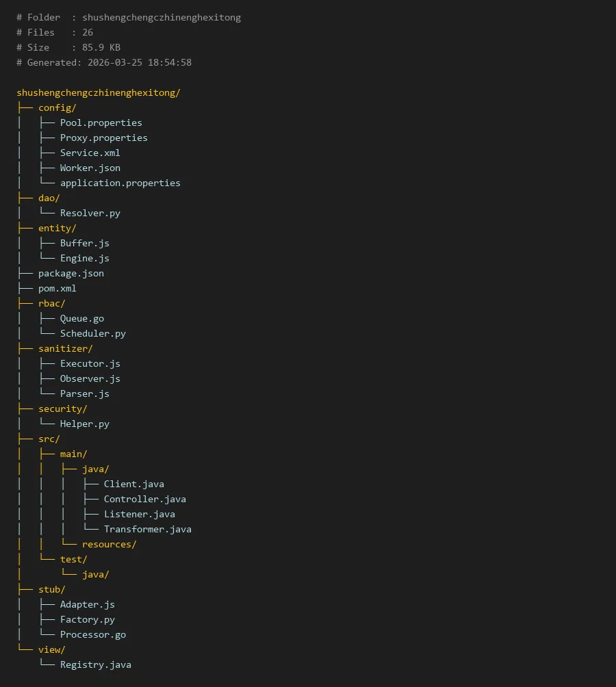This screenshot has height=687, width=616.
Task: Select the resources/ folder
Action: coord(109,544)
